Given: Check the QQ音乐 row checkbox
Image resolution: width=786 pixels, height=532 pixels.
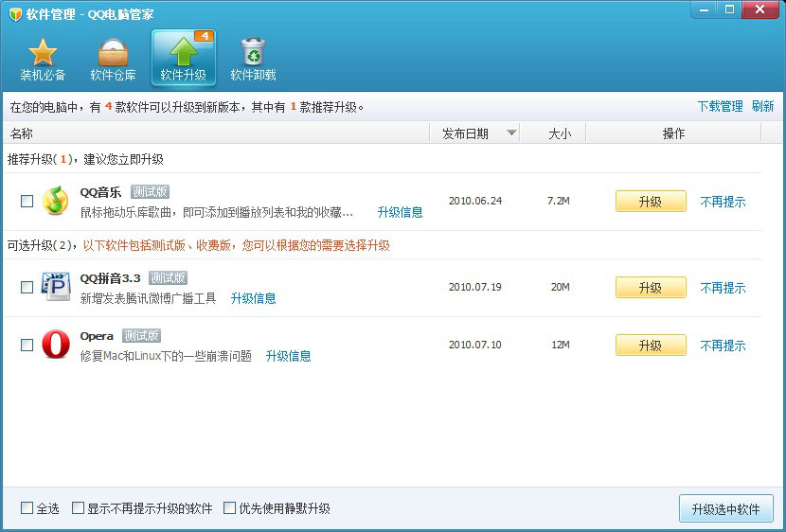Looking at the screenshot, I should point(27,201).
